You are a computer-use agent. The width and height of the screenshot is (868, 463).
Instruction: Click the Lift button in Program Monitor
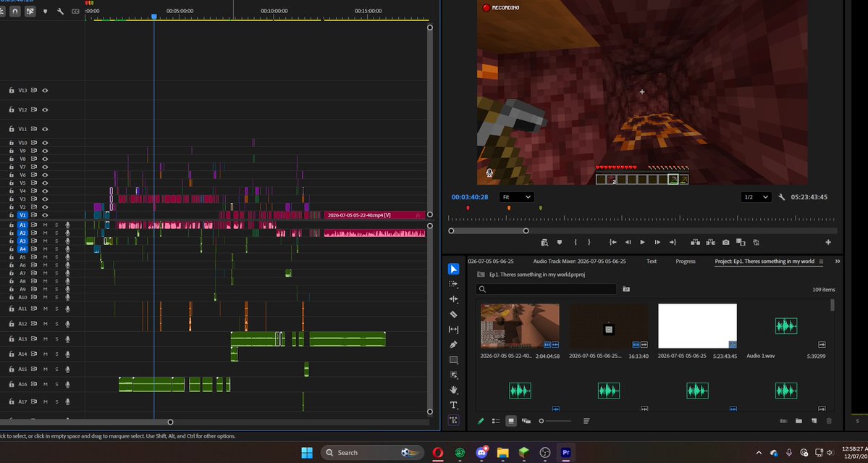click(695, 242)
